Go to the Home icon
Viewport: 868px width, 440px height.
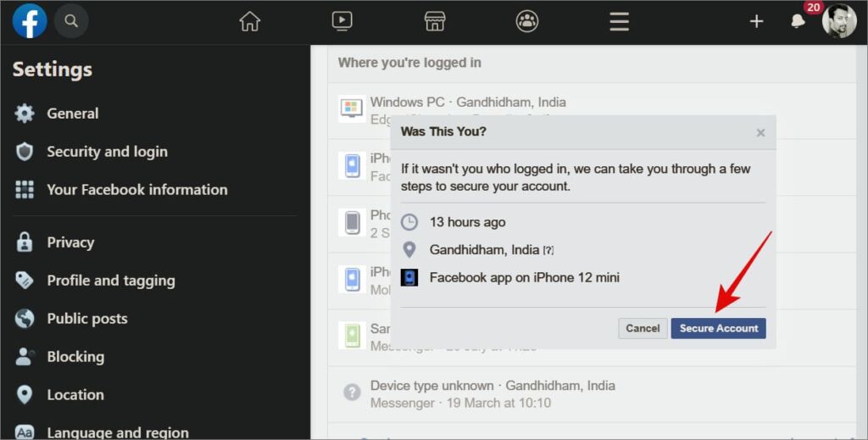point(250,21)
